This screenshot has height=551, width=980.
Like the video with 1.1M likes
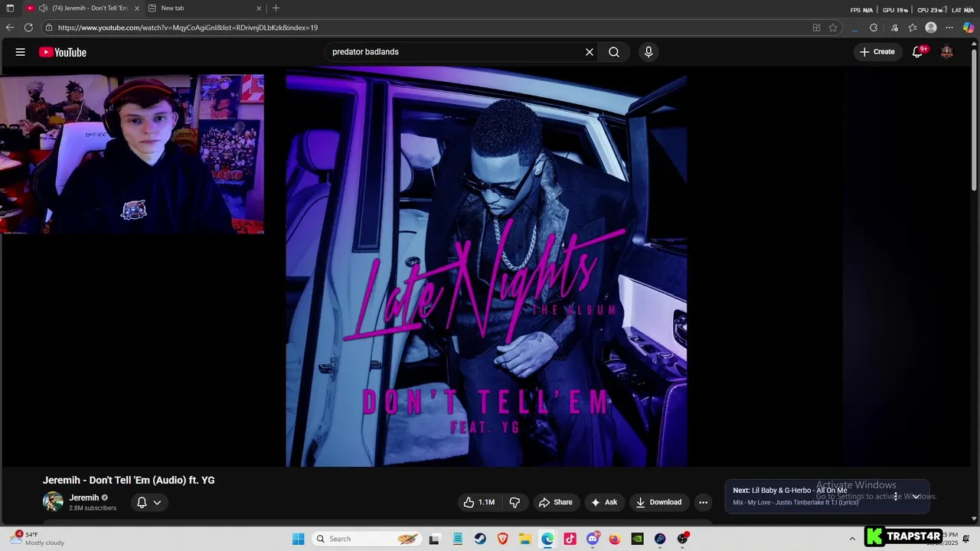[x=479, y=502]
